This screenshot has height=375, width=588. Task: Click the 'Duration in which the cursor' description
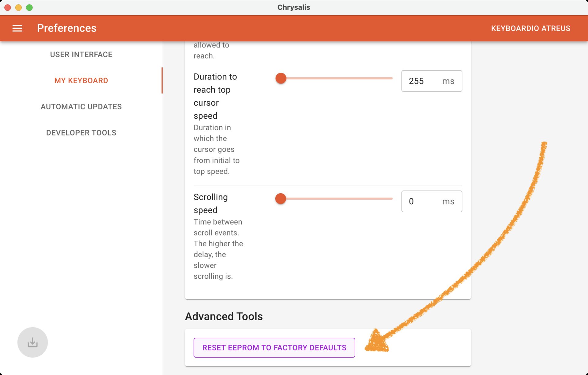point(217,149)
